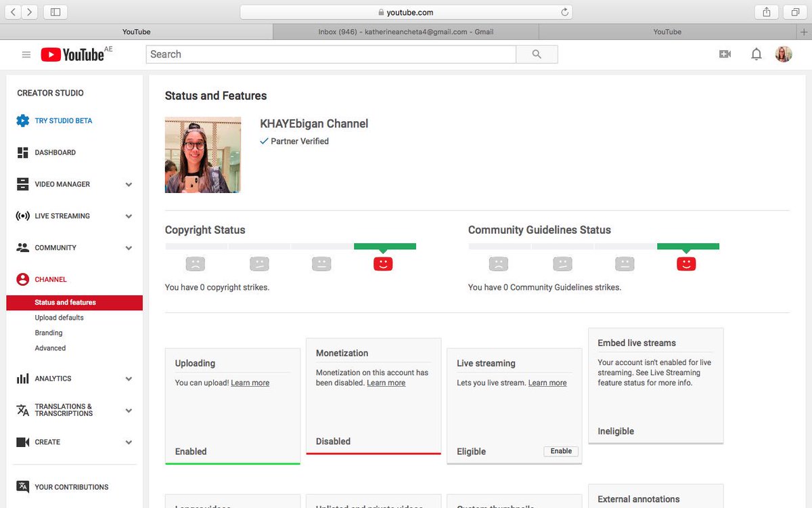Click Learn more in Uploading card
Image resolution: width=812 pixels, height=508 pixels.
pyautogui.click(x=250, y=383)
